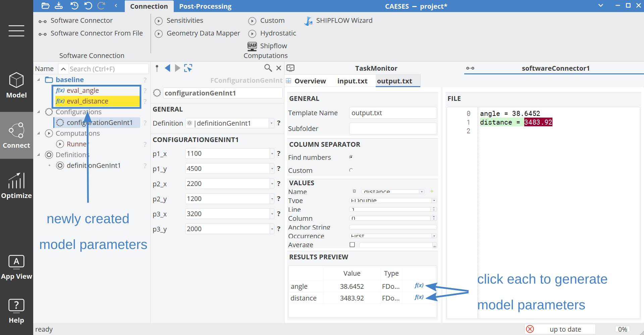Create a Shipflow computation
The height and width of the screenshot is (335, 644).
[267, 46]
